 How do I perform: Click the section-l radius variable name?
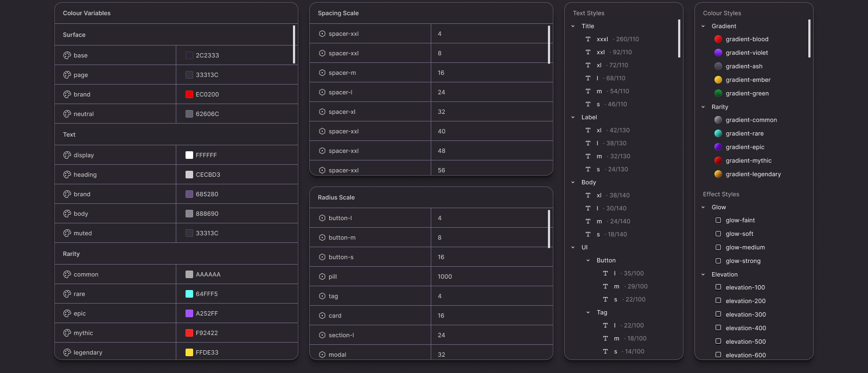point(341,335)
